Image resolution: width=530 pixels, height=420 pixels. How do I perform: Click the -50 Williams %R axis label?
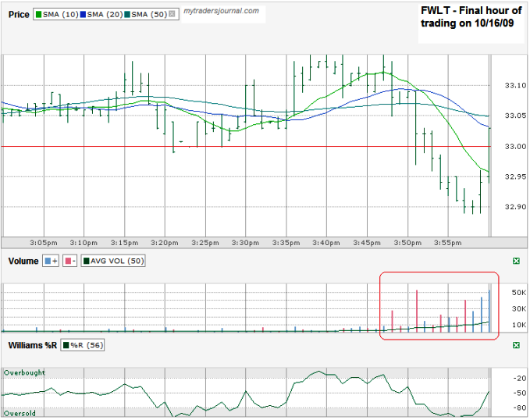click(520, 393)
